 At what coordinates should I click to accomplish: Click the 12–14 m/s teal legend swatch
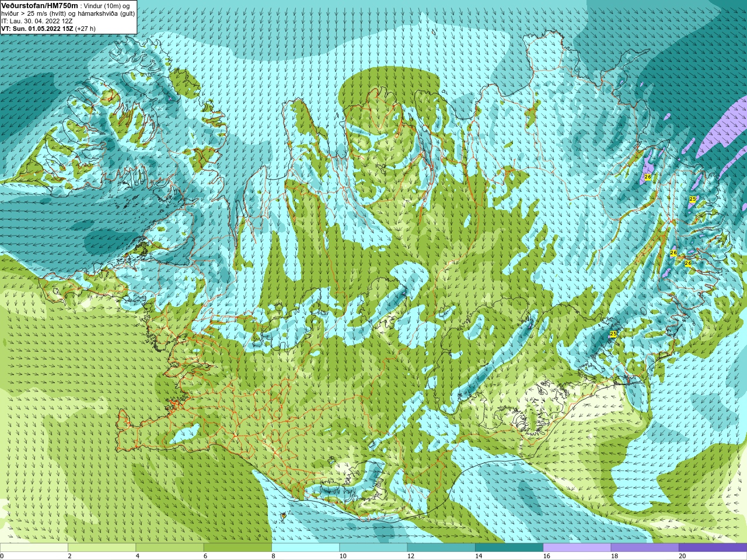[x=441, y=548]
